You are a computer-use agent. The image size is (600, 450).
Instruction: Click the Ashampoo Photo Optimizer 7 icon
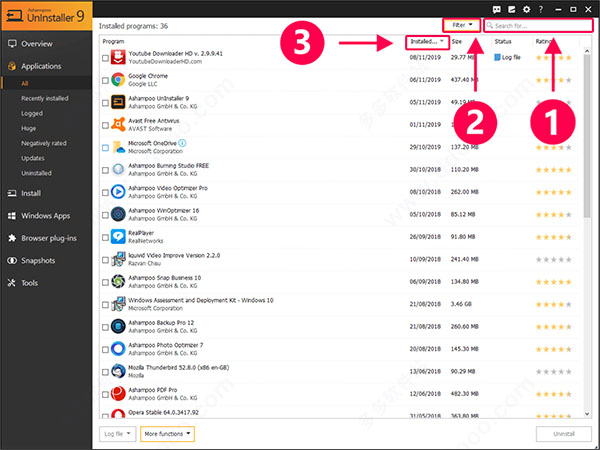118,349
